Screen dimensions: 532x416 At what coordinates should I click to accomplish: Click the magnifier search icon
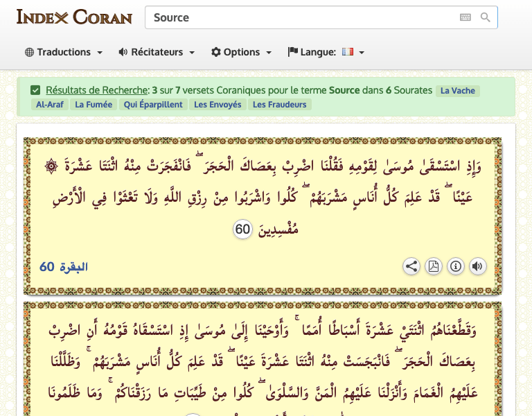pyautogui.click(x=485, y=17)
